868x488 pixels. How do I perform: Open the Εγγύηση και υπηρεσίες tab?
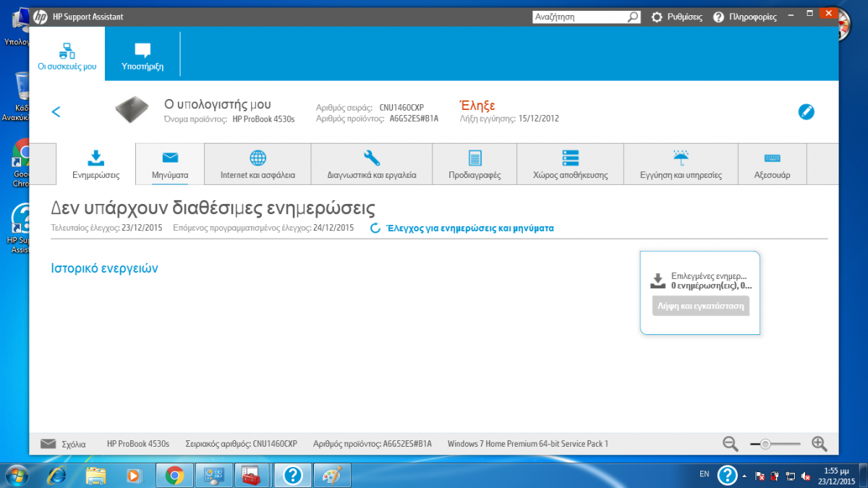click(x=680, y=164)
